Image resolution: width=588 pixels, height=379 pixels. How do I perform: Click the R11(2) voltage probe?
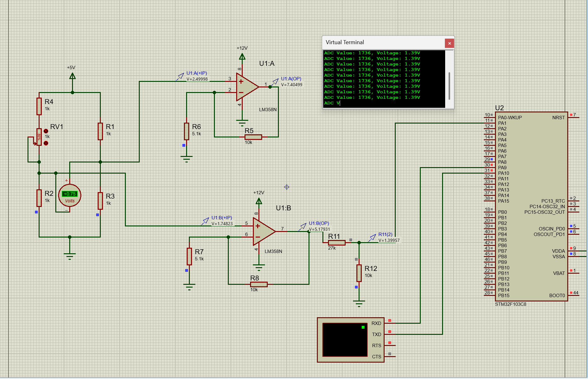(372, 238)
